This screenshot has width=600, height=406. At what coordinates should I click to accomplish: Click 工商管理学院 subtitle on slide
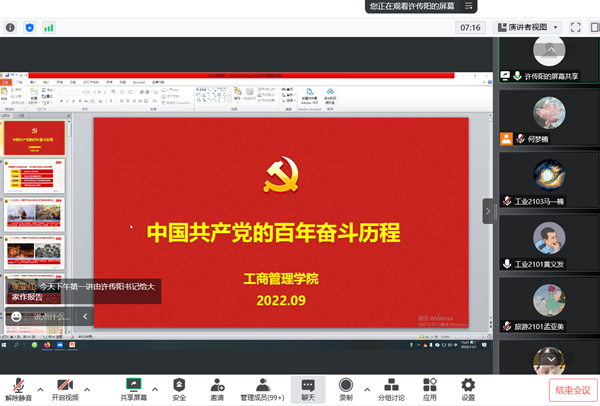click(281, 279)
